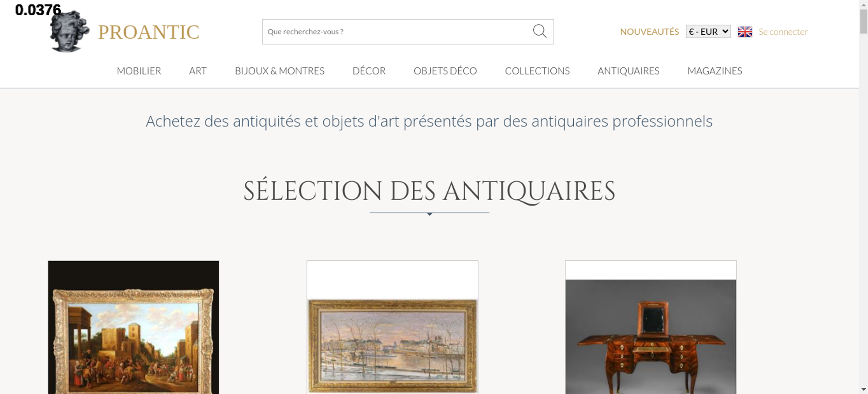Click the Proantic cherub head logo
This screenshot has height=394, width=868.
69,31
